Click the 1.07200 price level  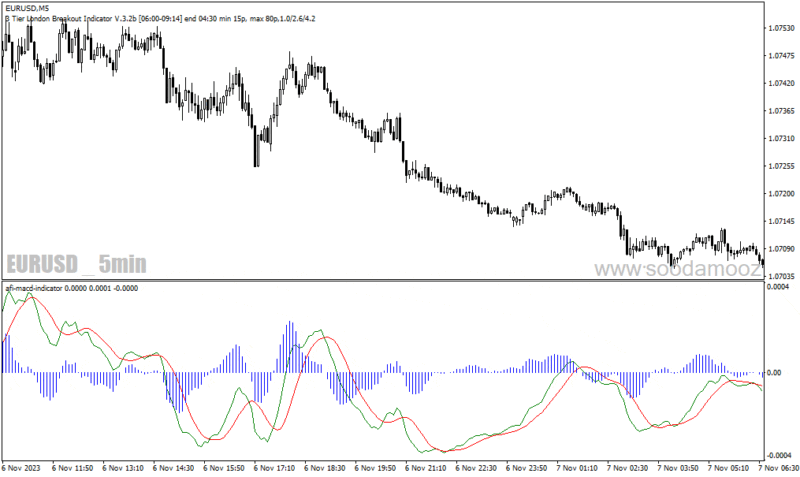(781, 193)
